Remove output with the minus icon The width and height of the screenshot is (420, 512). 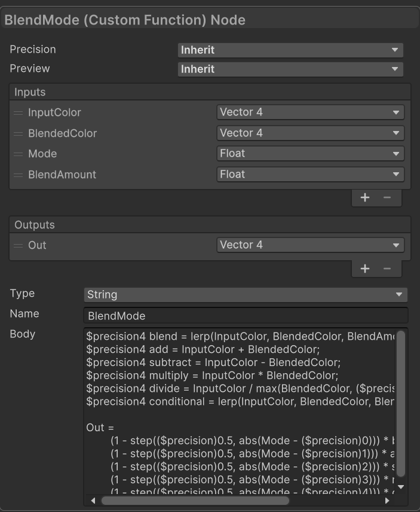pos(387,269)
